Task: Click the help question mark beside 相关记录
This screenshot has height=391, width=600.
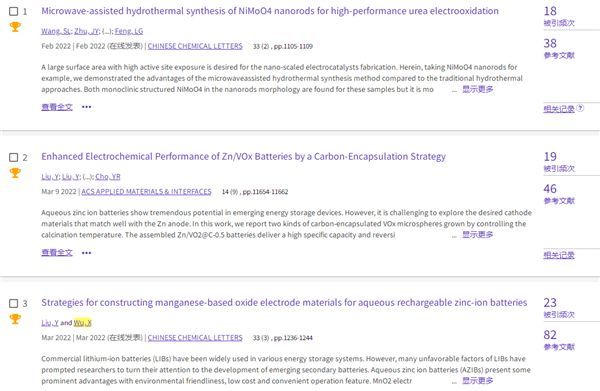Action: (x=580, y=108)
